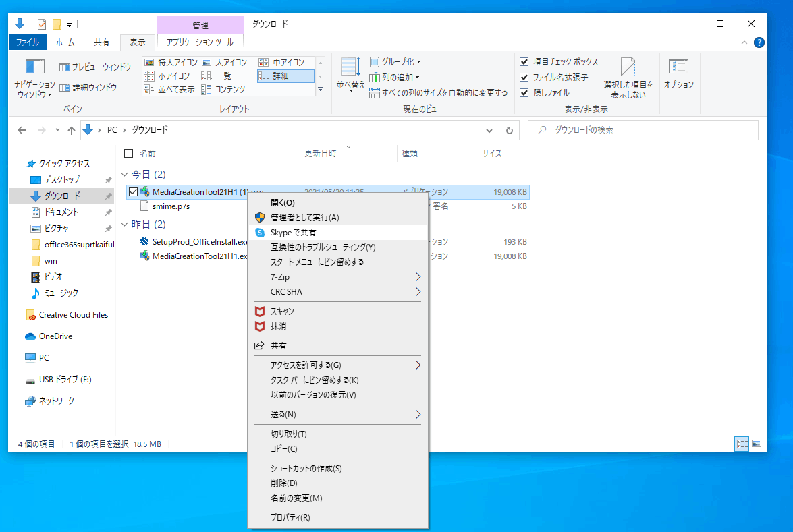Select McAfee スキャン menu entry
Image resolution: width=793 pixels, height=532 pixels.
coord(337,312)
